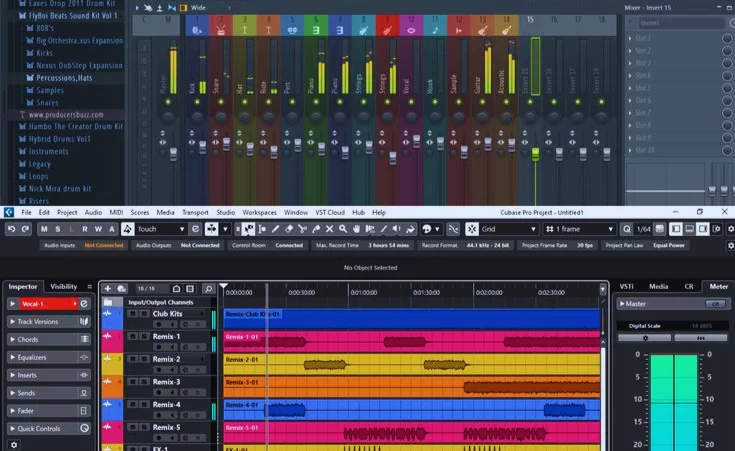
Task: Open the Grid snap type dropdown
Action: tap(509, 229)
